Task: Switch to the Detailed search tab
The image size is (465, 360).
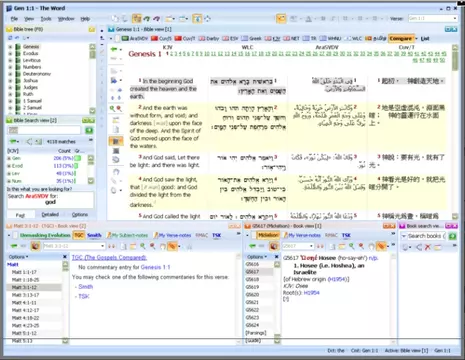Action: [x=50, y=215]
